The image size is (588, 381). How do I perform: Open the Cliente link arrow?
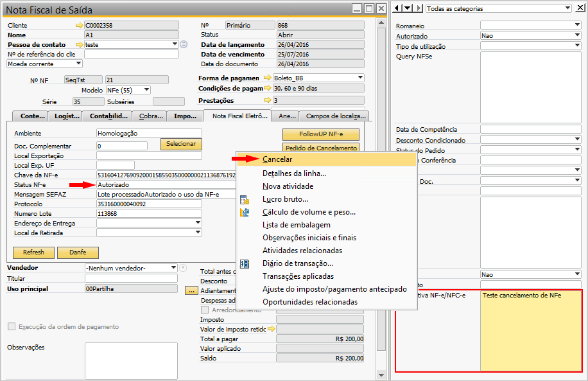point(79,26)
